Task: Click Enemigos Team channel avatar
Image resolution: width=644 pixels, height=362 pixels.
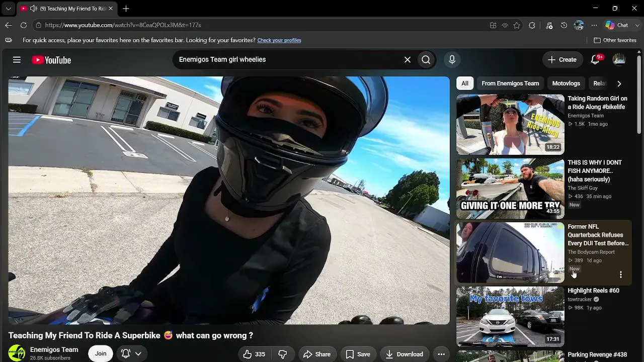Action: pyautogui.click(x=17, y=353)
